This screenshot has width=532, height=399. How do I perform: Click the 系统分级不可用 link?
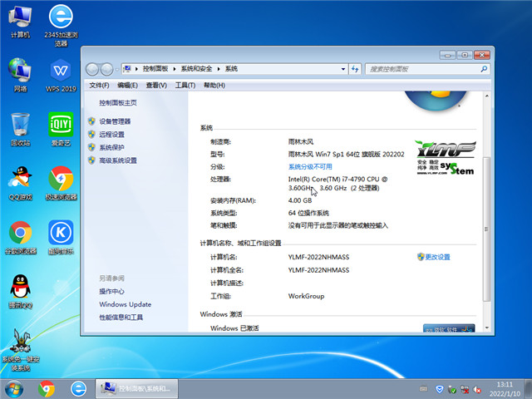point(310,166)
